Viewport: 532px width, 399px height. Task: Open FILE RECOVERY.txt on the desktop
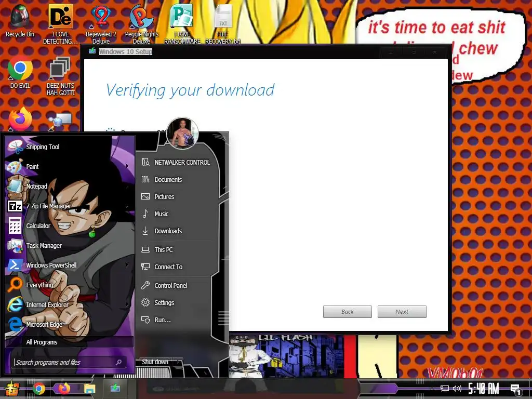pyautogui.click(x=222, y=24)
